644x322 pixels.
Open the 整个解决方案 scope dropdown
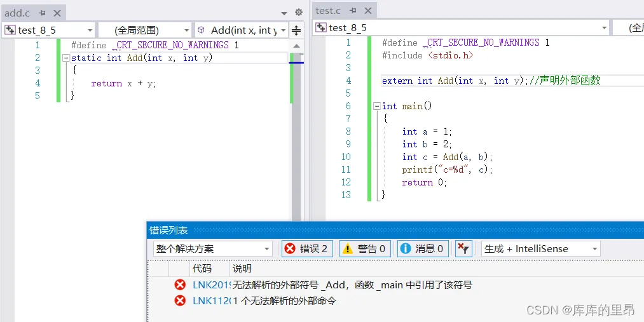[x=213, y=248]
